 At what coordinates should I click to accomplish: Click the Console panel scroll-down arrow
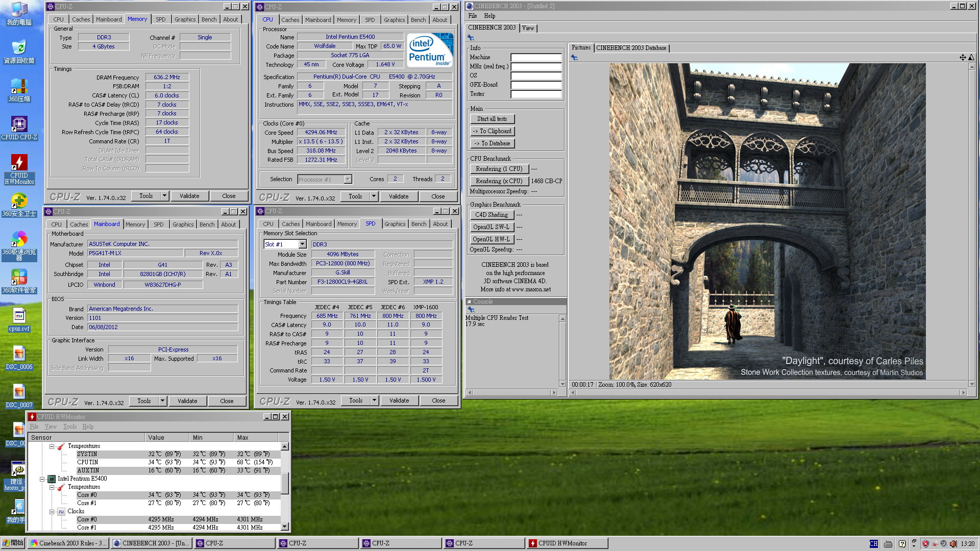[562, 384]
